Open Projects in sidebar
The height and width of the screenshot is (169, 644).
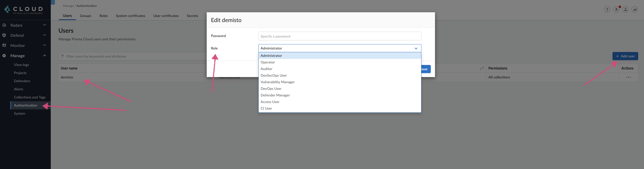pos(20,73)
